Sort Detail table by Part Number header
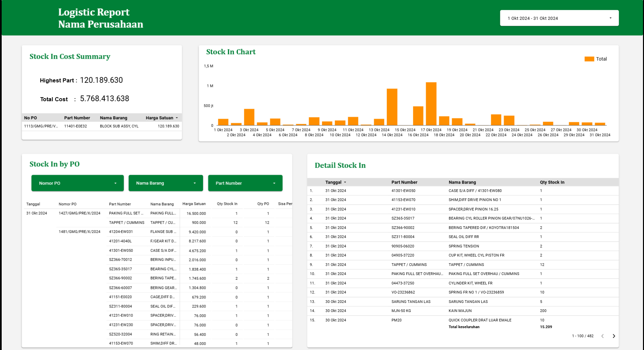The width and height of the screenshot is (644, 350). click(x=404, y=182)
